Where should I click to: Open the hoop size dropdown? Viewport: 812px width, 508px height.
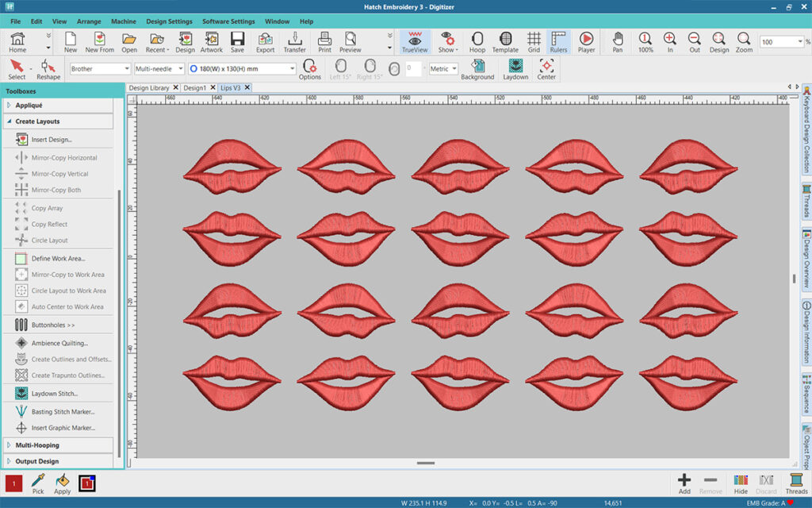pos(241,69)
